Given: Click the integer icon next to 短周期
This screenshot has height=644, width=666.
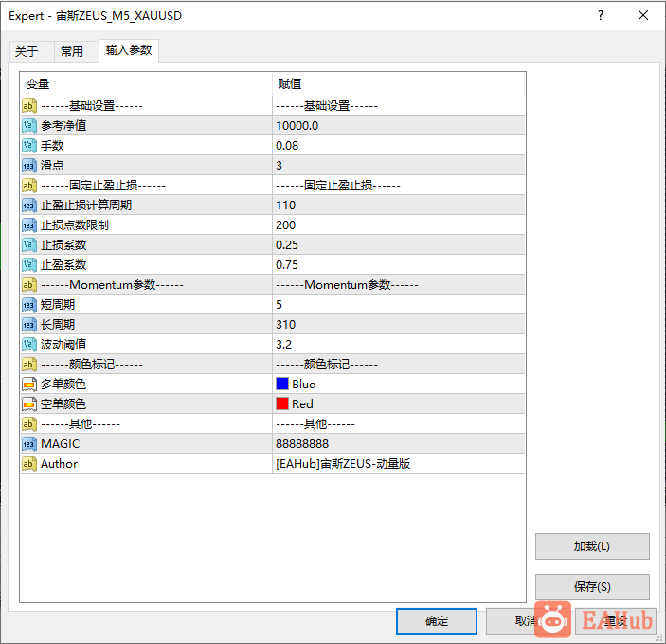Looking at the screenshot, I should [28, 305].
